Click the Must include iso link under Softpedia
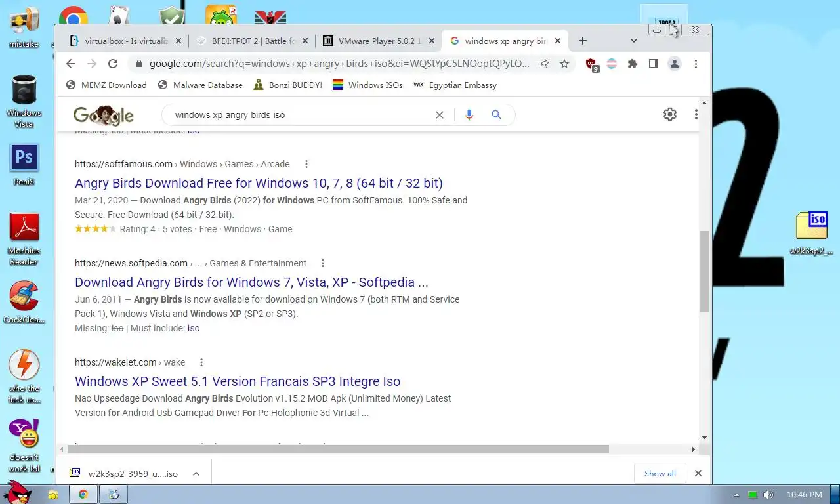840x504 pixels. [194, 328]
